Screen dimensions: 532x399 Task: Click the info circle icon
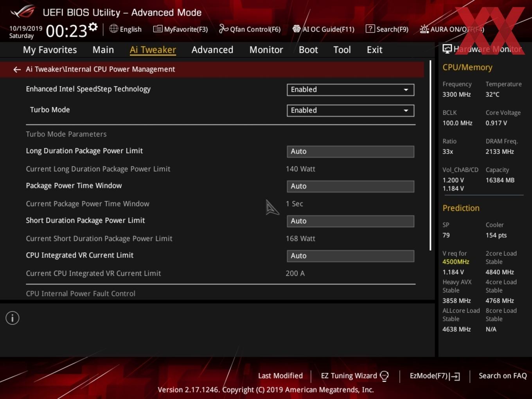point(13,318)
